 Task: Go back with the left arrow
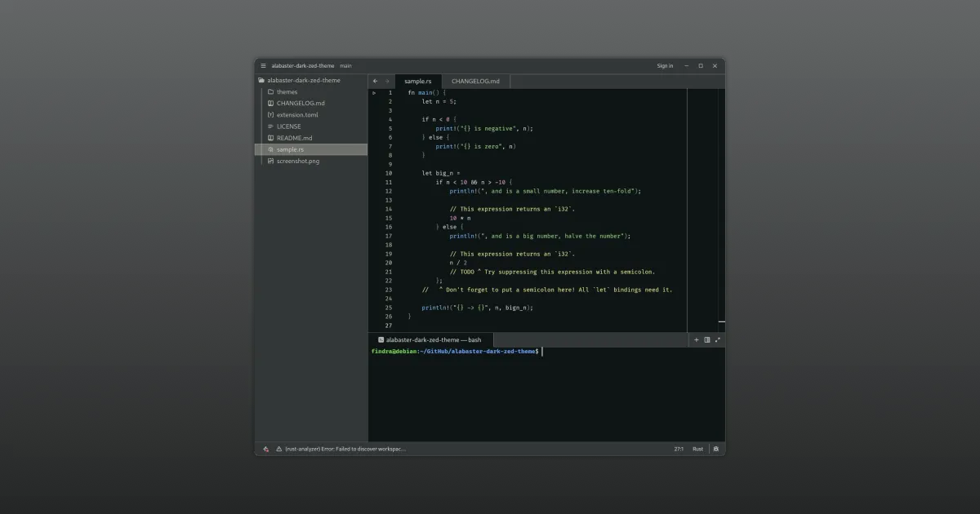375,82
